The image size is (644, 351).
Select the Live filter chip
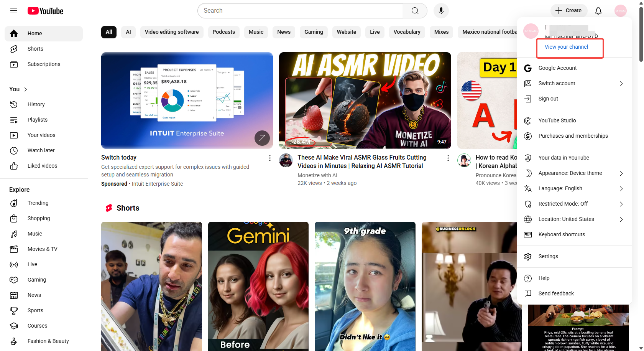[375, 32]
